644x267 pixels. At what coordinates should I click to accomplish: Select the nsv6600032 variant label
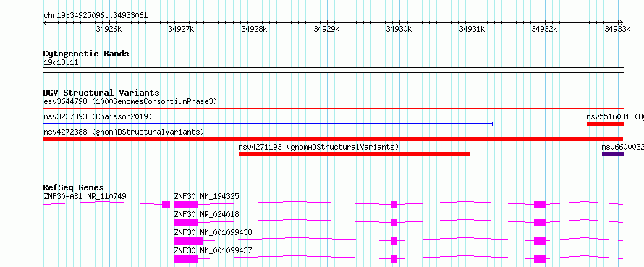622,147
